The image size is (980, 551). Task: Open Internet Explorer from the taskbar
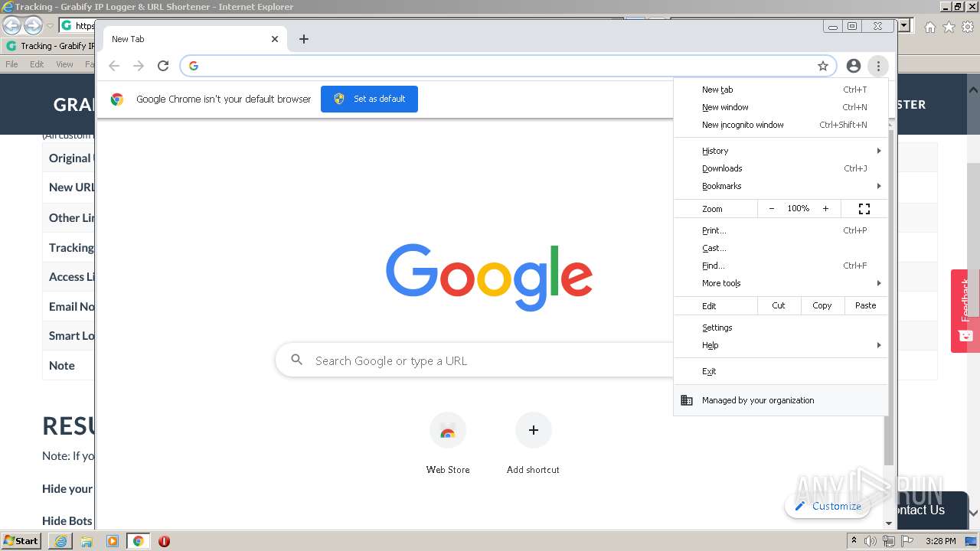[60, 541]
